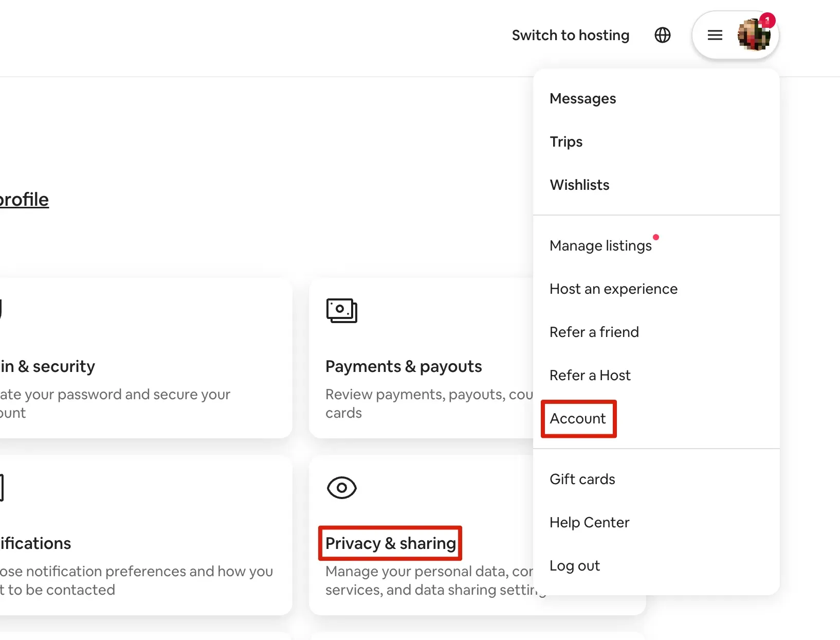Open Account from the dropdown menu
Screen dimensions: 840x640
578,418
